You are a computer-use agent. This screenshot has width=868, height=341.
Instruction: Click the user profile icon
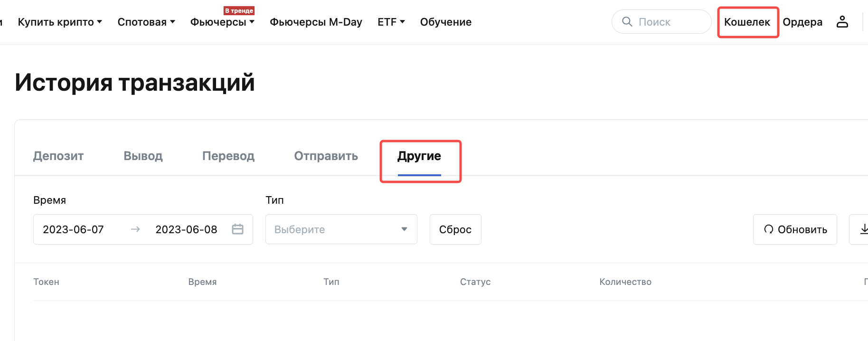click(x=842, y=22)
